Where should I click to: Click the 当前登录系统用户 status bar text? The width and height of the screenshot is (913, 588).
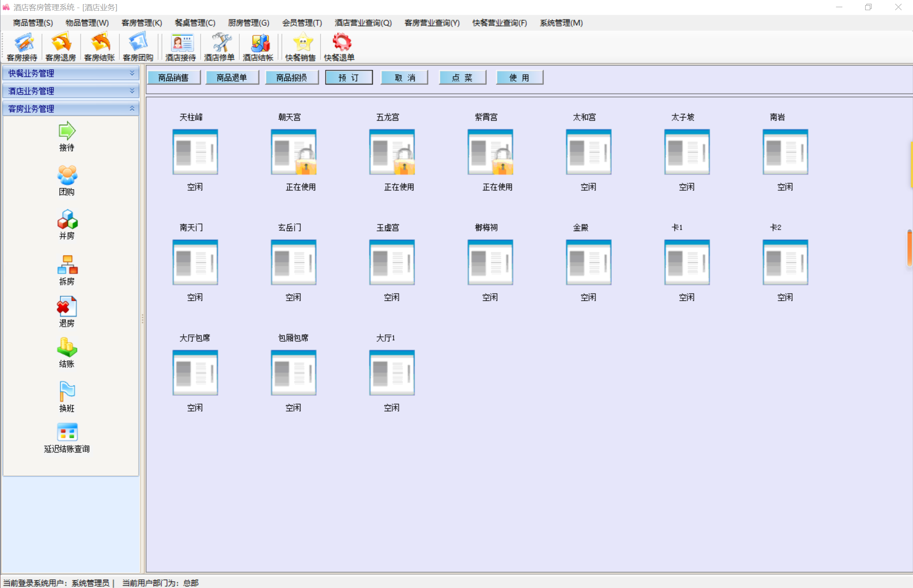pos(56,583)
